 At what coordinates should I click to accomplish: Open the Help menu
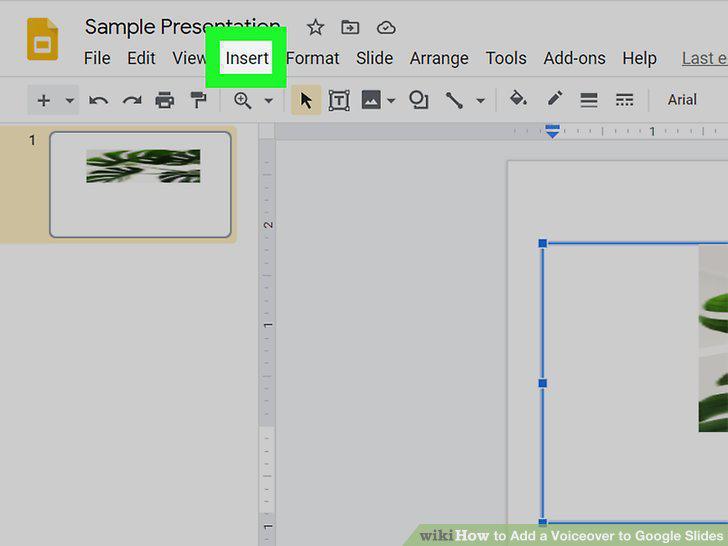[x=639, y=58]
